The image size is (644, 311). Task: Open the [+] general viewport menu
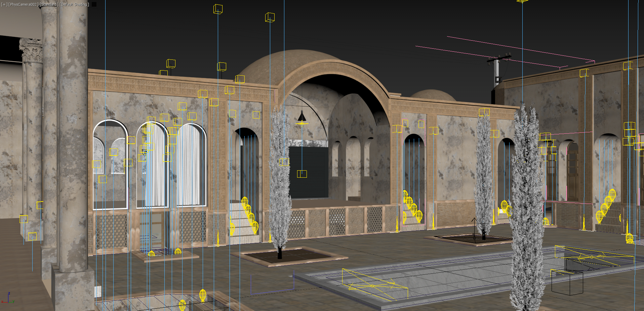(4, 4)
